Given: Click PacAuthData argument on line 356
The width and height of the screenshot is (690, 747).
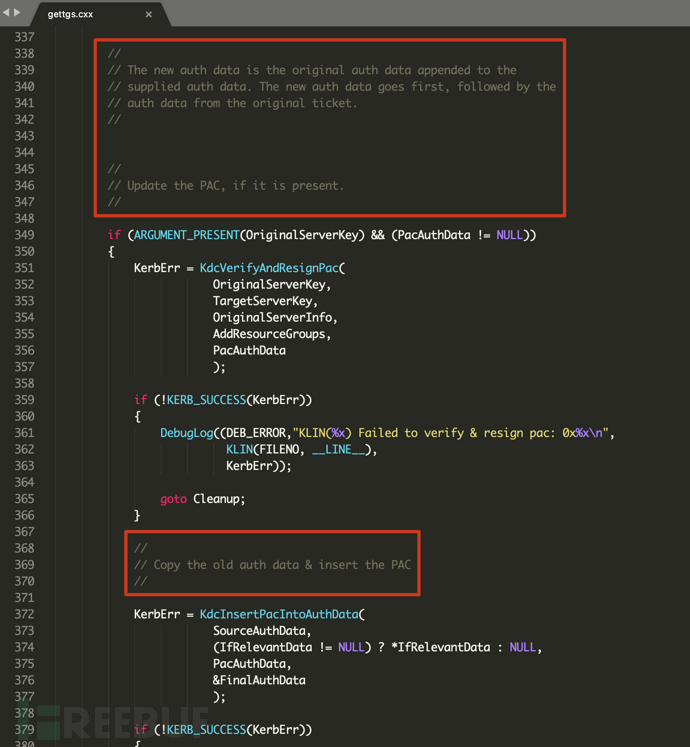Looking at the screenshot, I should [x=249, y=351].
